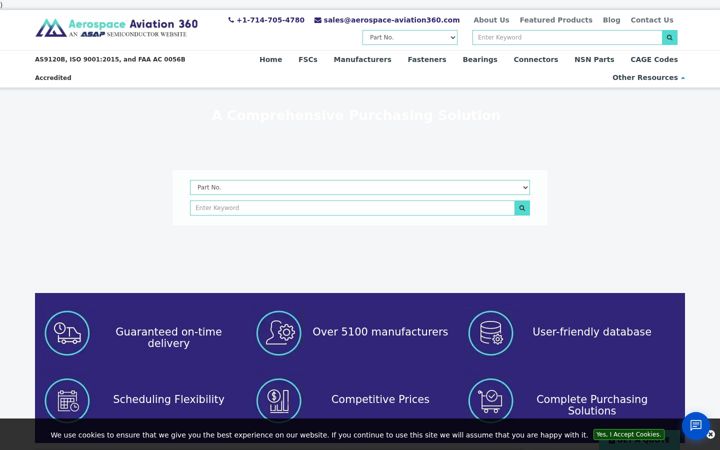Click the Competitive Prices text
The image size is (720, 450).
tap(380, 399)
